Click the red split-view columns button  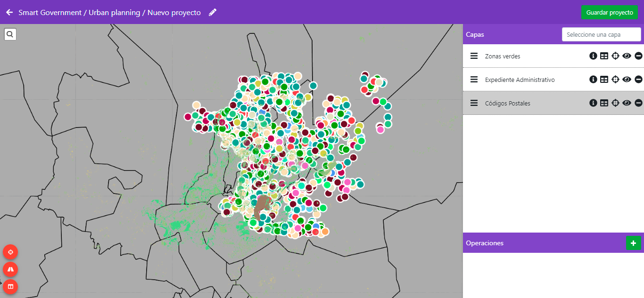coord(10,286)
